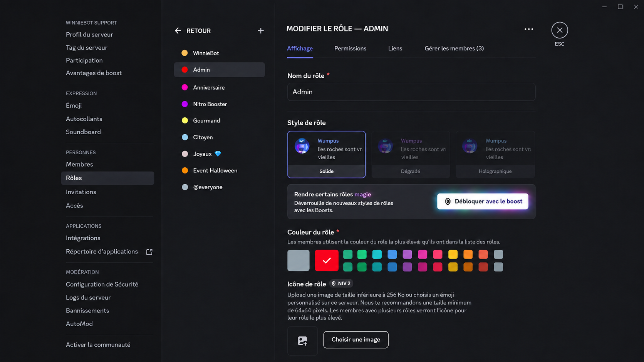Choose the default grey color swatch
This screenshot has height=362, width=644.
(299, 260)
